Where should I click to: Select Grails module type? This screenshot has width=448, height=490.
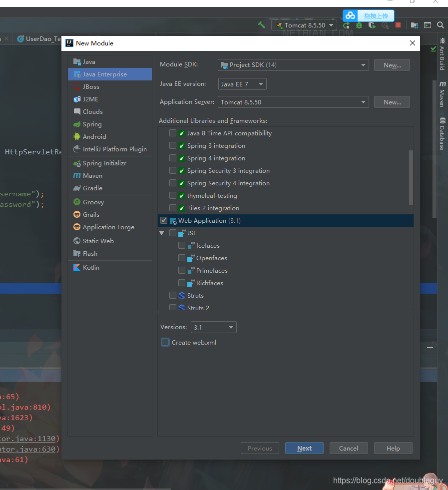(x=110, y=215)
